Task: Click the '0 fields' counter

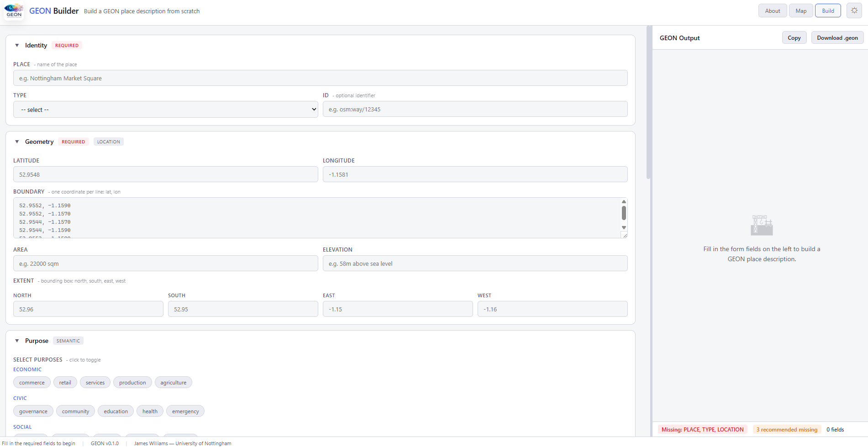Action: tap(835, 430)
